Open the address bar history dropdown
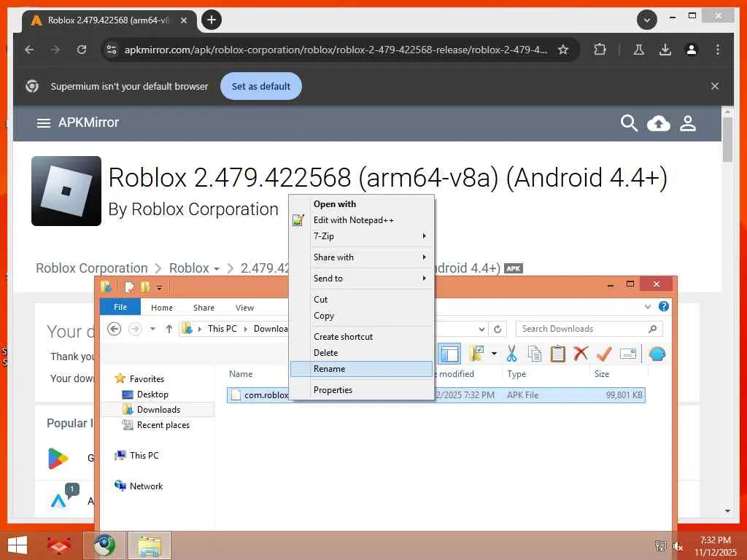The image size is (747, 560). 481,329
